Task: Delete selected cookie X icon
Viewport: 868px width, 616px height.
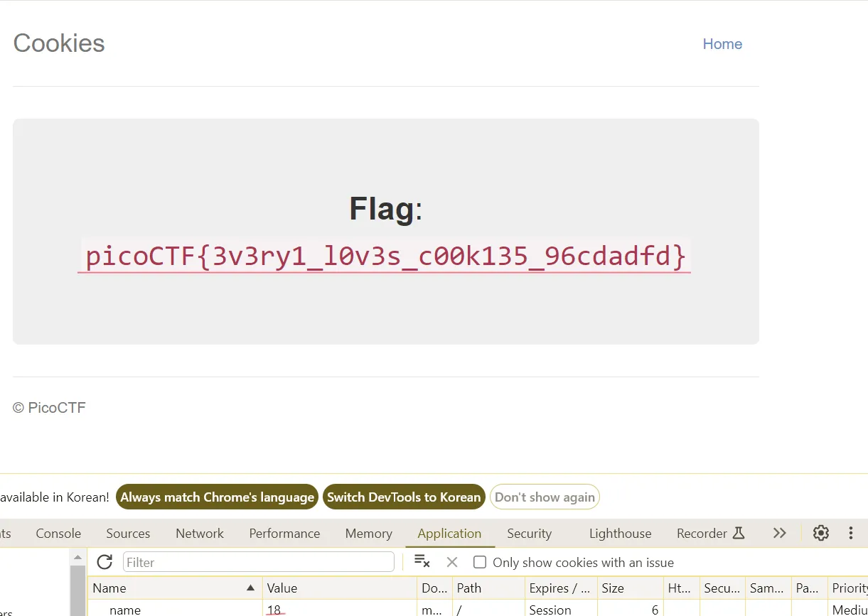Action: (451, 562)
